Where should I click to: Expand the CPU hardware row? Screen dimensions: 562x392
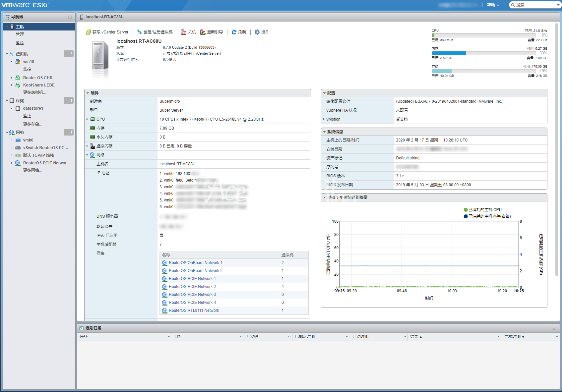[x=87, y=119]
